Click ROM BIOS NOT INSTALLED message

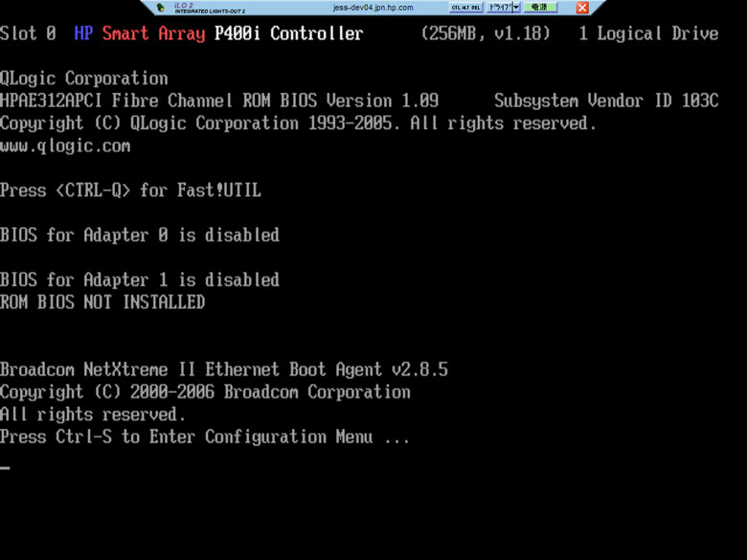coord(102,302)
